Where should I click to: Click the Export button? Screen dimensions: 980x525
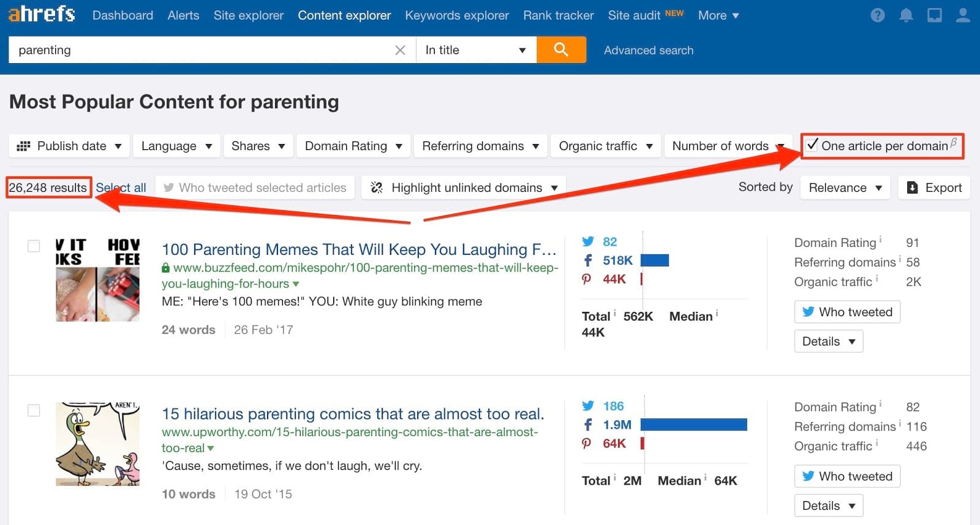point(934,187)
